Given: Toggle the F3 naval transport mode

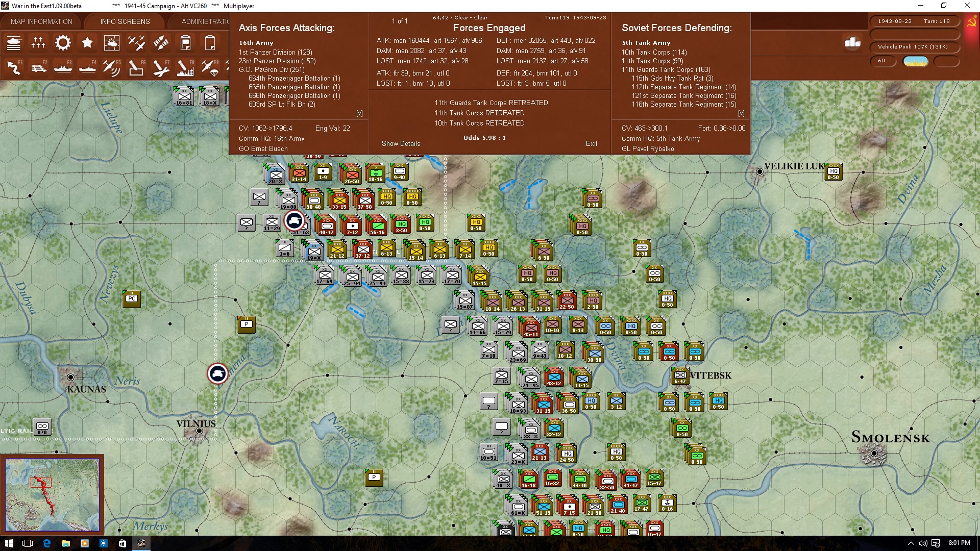Looking at the screenshot, I should pos(63,67).
